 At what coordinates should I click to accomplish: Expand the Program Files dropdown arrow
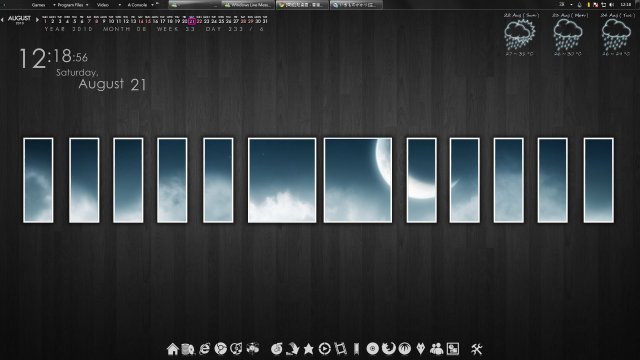87,5
